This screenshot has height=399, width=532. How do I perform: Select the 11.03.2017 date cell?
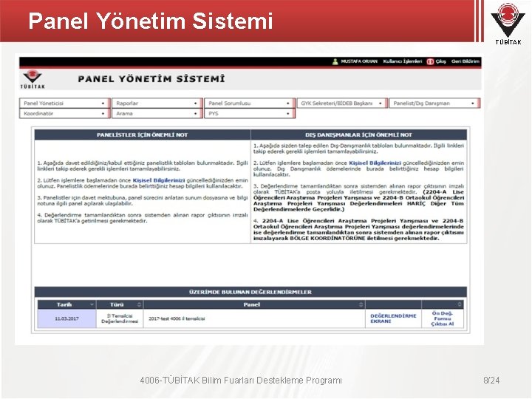click(66, 318)
